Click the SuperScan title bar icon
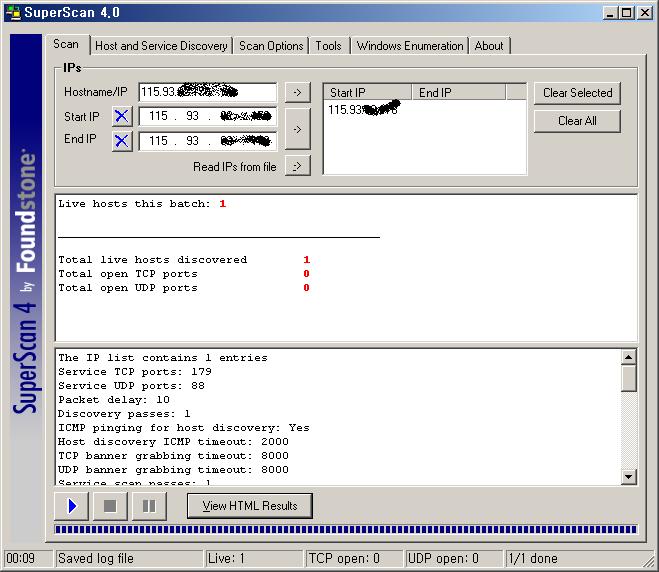The height and width of the screenshot is (572, 659). [x=12, y=12]
